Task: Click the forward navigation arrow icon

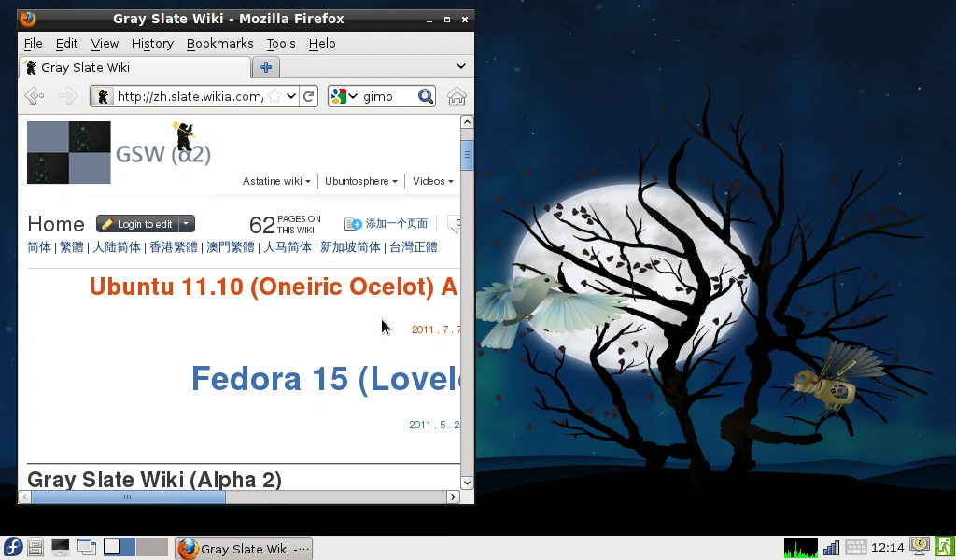Action: 66,95
